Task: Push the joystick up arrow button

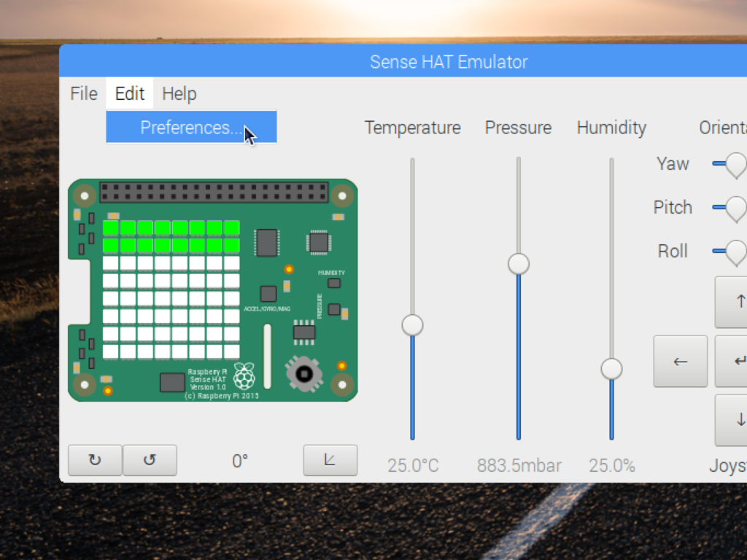Action: (x=731, y=302)
